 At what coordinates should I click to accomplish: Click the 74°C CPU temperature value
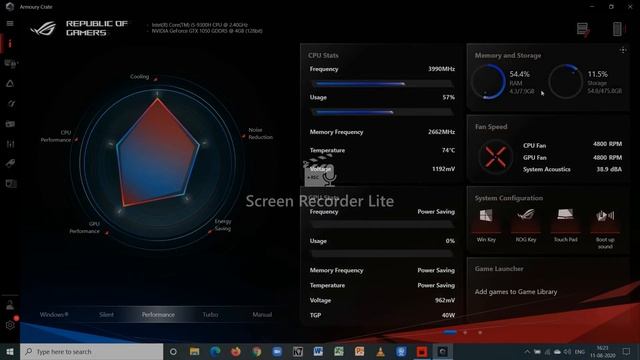coord(448,150)
